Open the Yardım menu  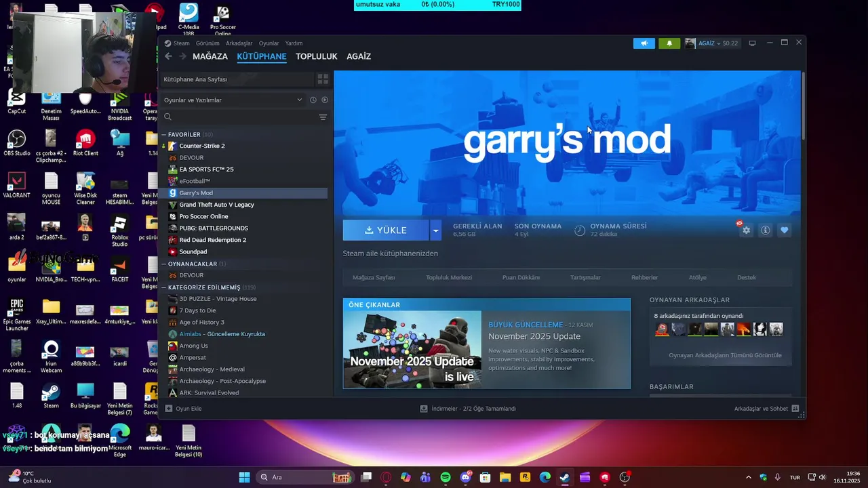294,43
